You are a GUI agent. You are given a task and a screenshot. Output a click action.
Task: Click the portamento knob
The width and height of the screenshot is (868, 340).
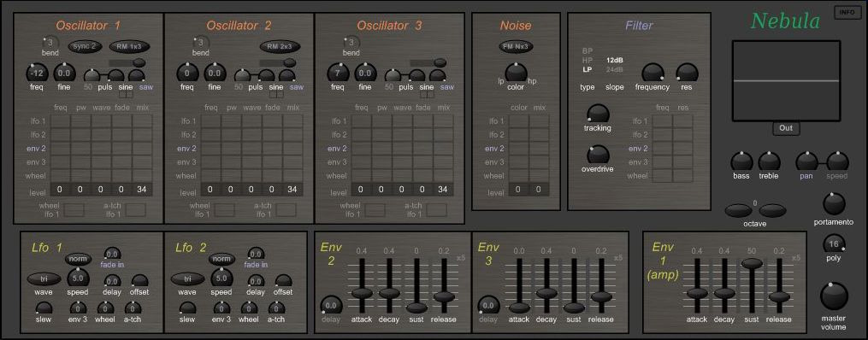point(834,204)
